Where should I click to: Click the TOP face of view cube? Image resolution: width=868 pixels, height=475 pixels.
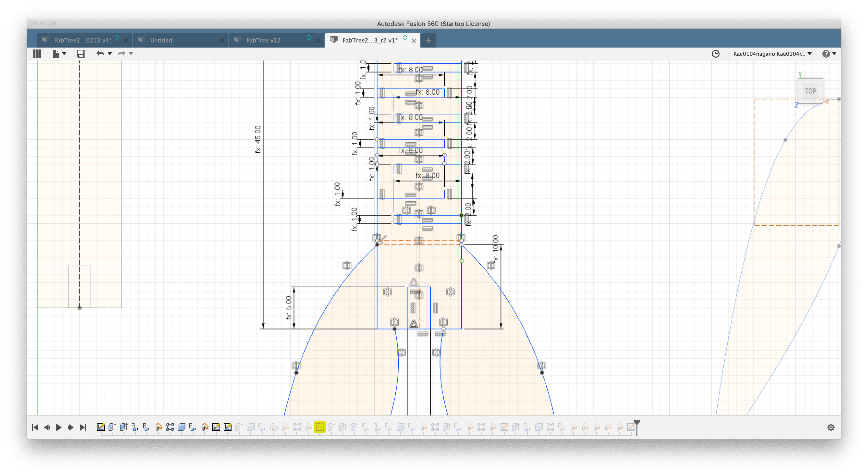click(810, 91)
